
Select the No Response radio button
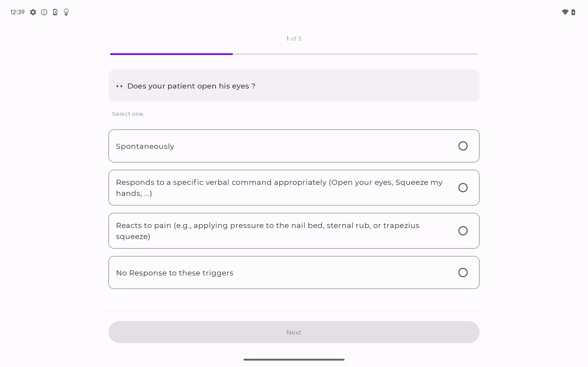pyautogui.click(x=463, y=272)
